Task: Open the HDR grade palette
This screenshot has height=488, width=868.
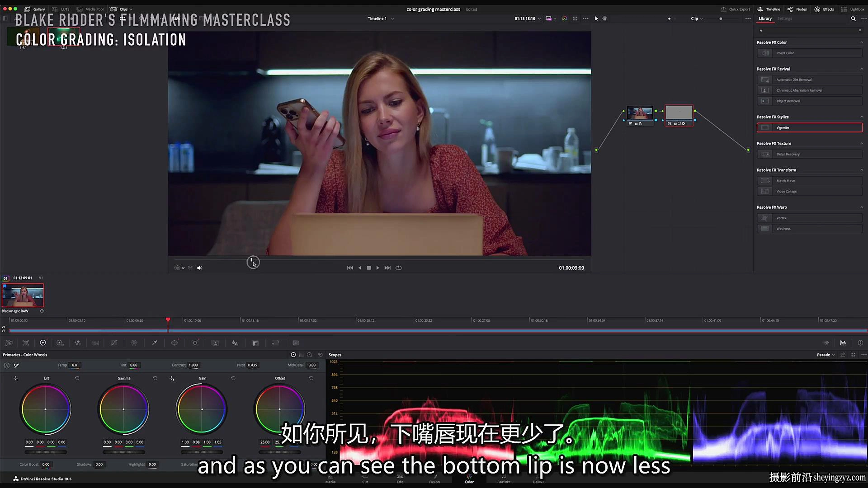Action: (x=60, y=343)
